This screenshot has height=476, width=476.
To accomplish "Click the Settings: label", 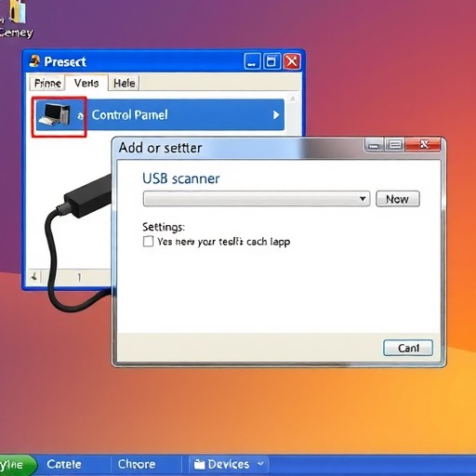I will coord(164,227).
